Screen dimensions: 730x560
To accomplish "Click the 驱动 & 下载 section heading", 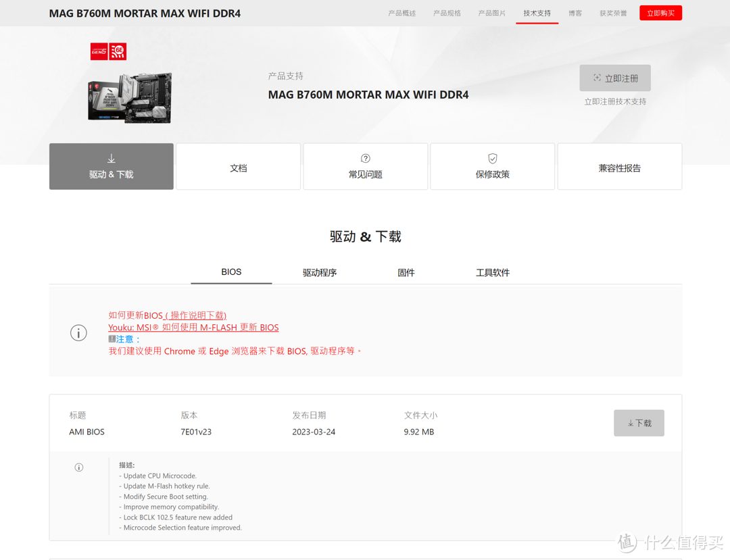I will point(366,236).
